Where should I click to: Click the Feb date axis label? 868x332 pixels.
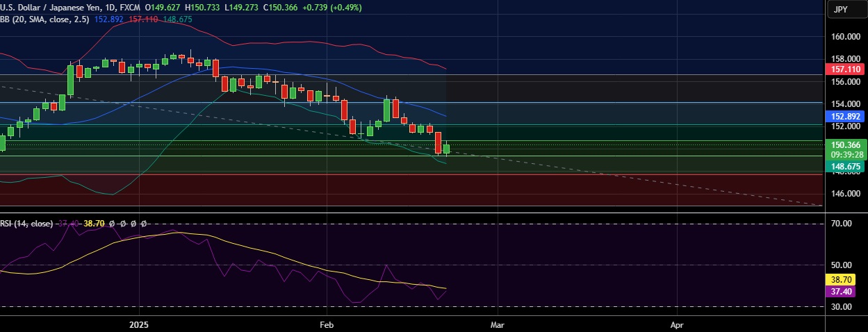[x=325, y=324]
